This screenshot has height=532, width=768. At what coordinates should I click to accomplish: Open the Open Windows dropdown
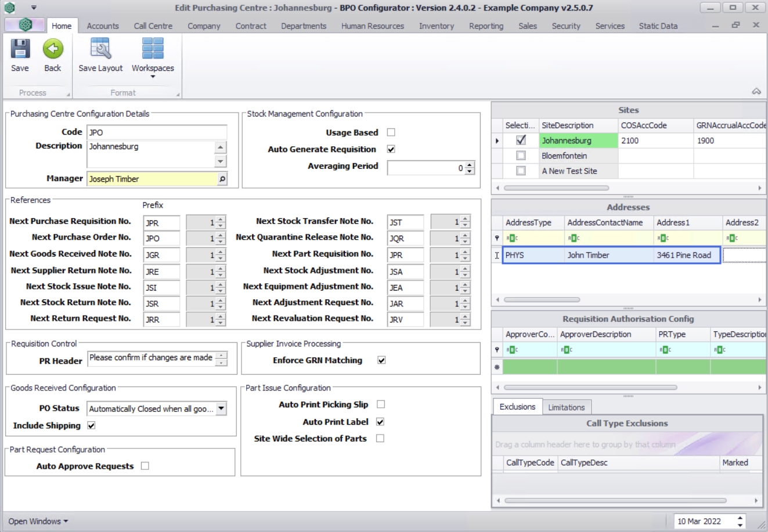coord(38,521)
